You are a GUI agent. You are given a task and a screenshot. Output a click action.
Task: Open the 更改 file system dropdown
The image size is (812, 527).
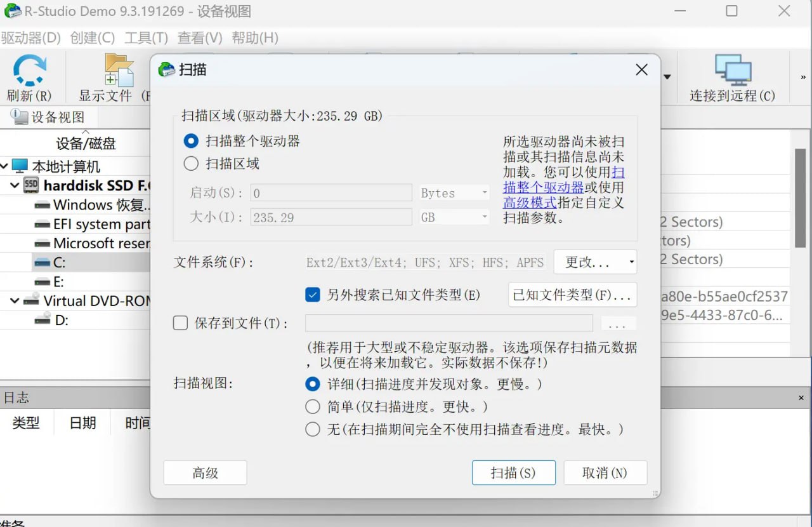(595, 262)
